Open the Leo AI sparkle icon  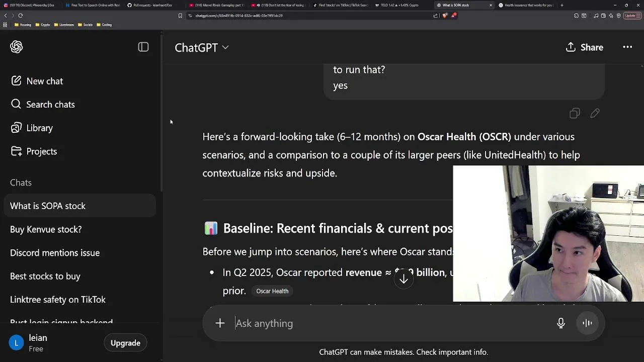611,16
